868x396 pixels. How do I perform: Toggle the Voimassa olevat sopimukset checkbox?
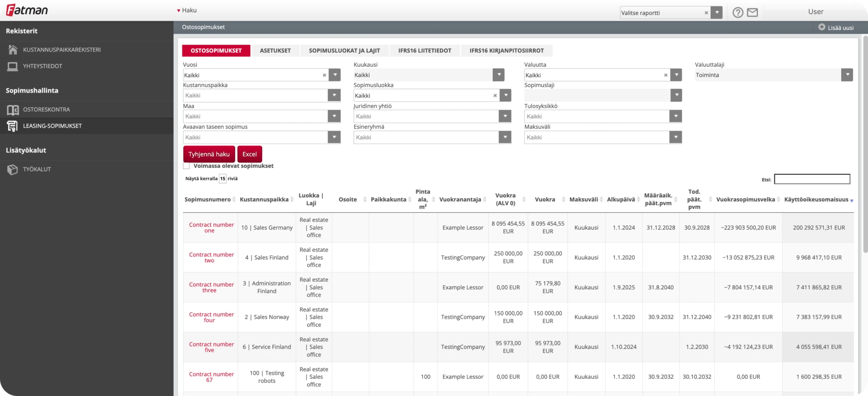[186, 166]
